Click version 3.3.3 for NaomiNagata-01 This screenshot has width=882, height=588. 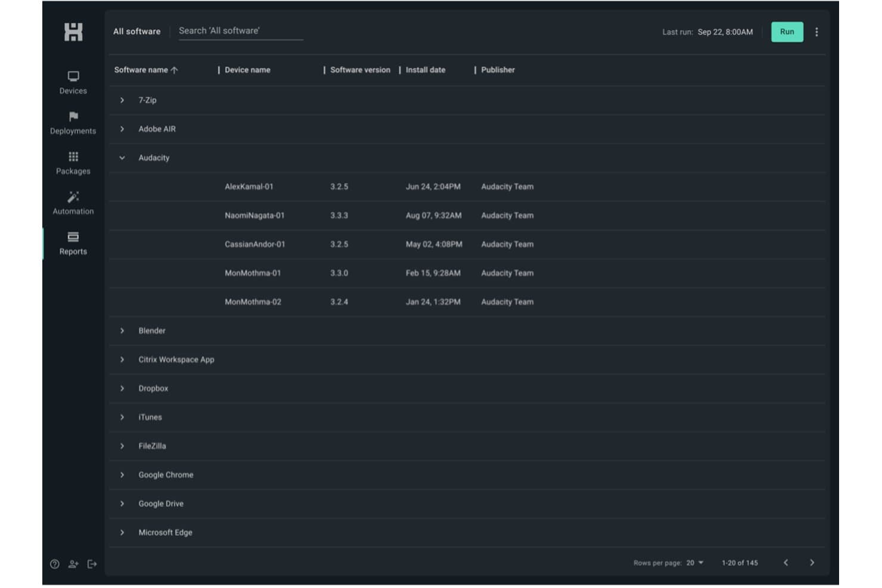point(339,216)
